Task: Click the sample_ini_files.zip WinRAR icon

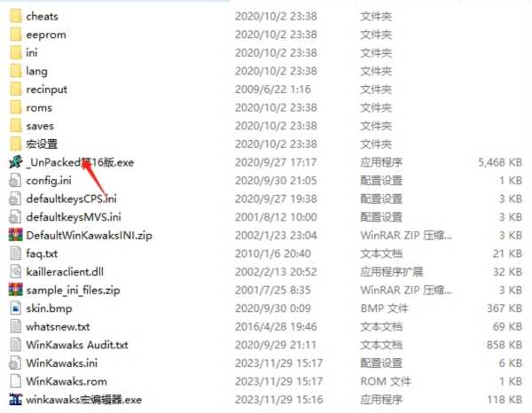Action: click(x=16, y=291)
